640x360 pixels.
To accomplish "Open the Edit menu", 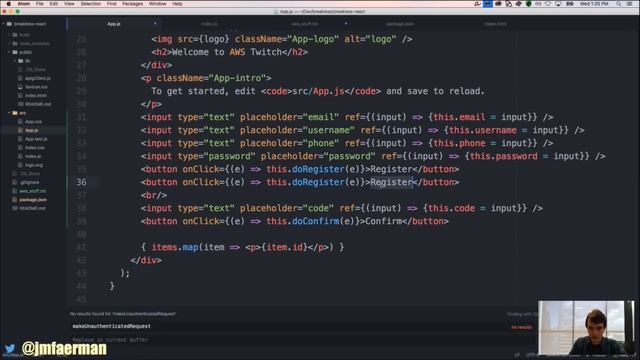I will pos(53,4).
